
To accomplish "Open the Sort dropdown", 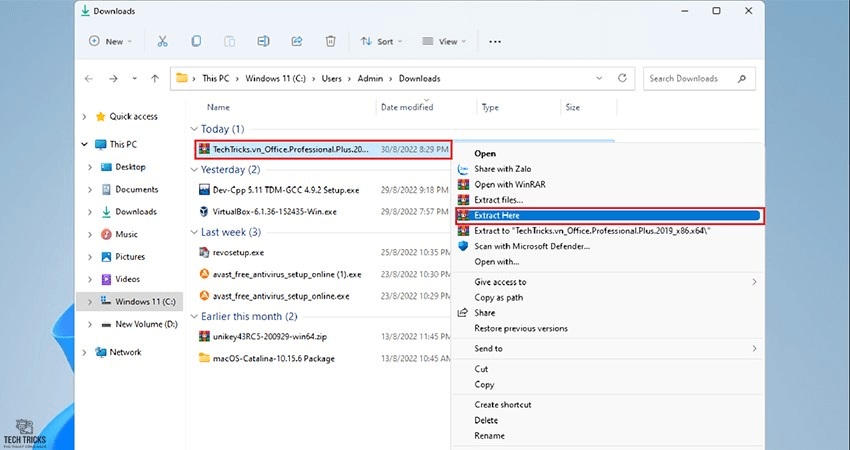I will coord(382,41).
